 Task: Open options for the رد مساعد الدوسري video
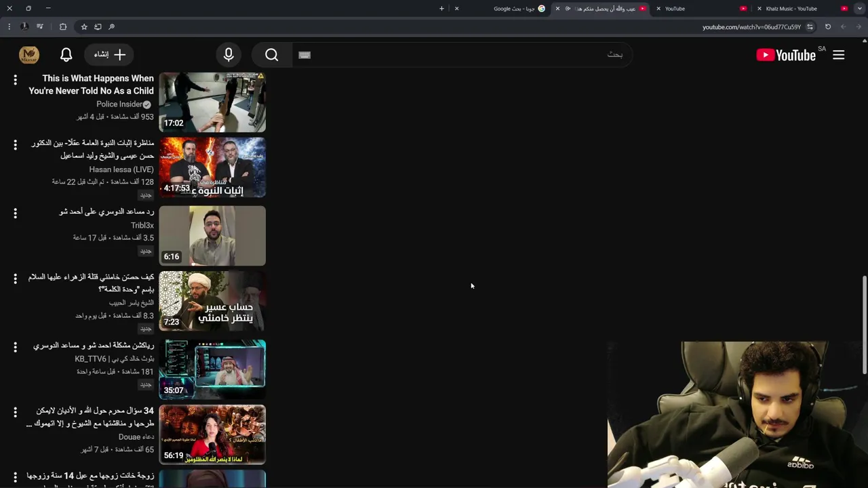coord(15,213)
